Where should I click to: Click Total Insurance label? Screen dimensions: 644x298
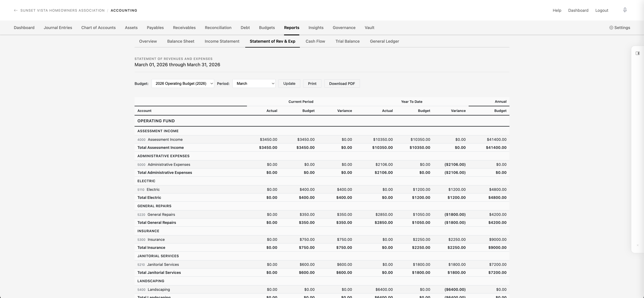pos(151,248)
